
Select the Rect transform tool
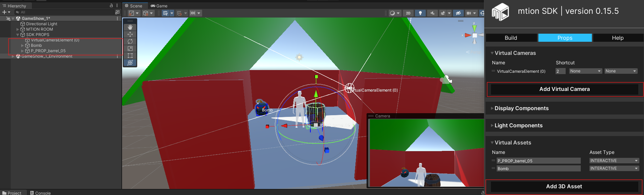[x=130, y=56]
